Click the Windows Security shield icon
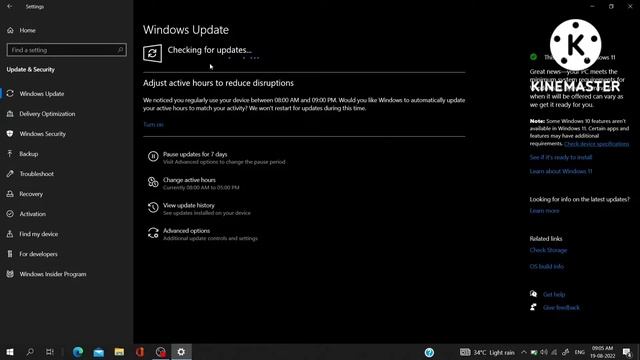 (10, 134)
